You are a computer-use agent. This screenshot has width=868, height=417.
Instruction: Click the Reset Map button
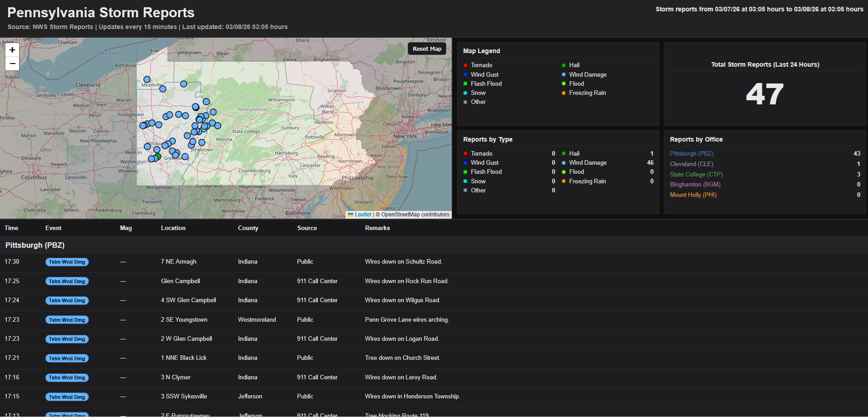[427, 49]
